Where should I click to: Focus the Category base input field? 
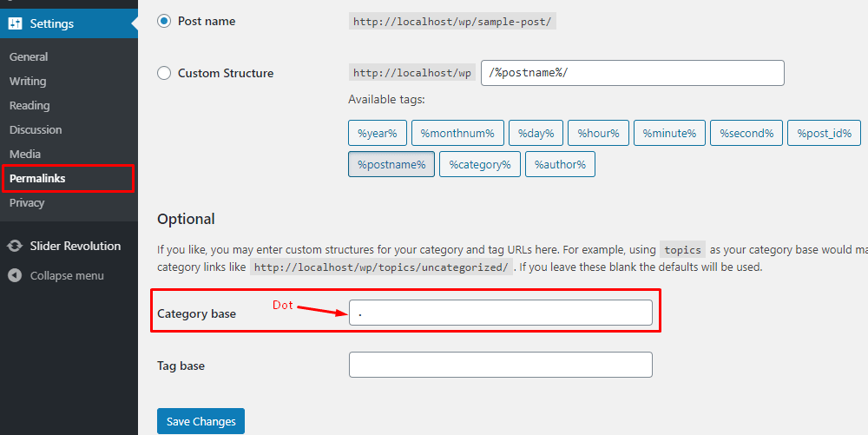pos(501,313)
